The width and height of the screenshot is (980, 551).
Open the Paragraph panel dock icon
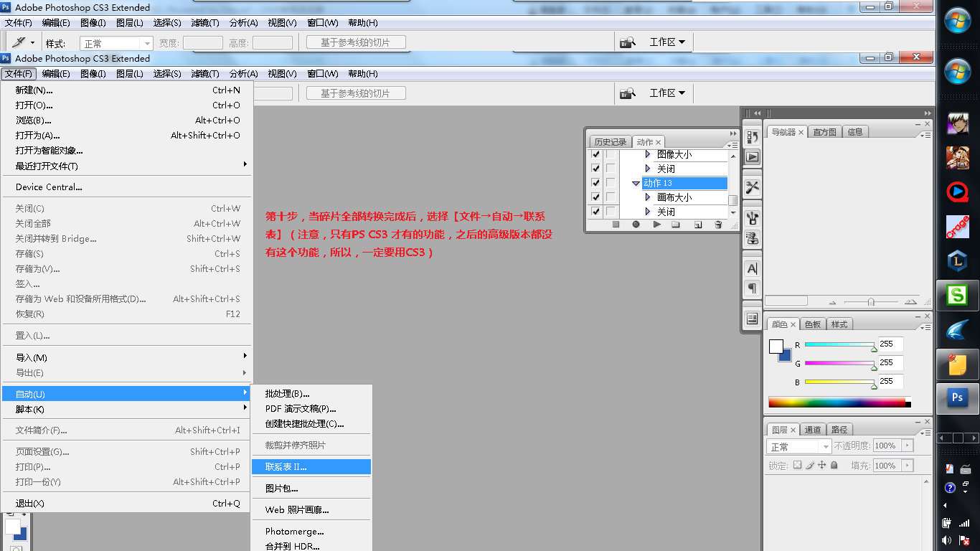point(753,288)
